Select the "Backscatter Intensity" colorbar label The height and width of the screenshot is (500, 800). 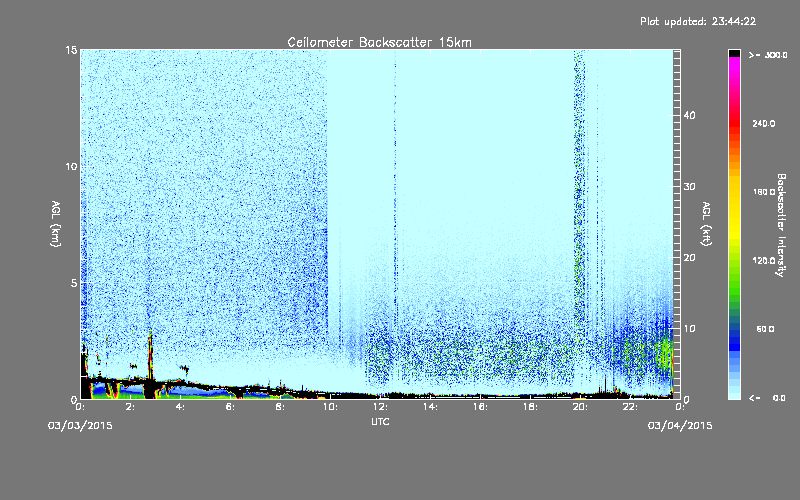[x=781, y=225]
